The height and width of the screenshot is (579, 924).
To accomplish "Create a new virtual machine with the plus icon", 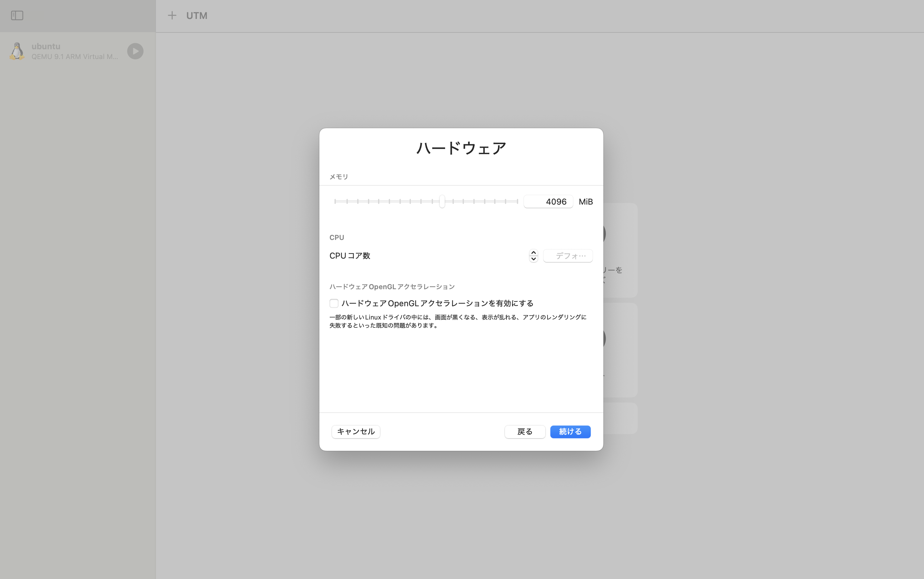I will (172, 15).
